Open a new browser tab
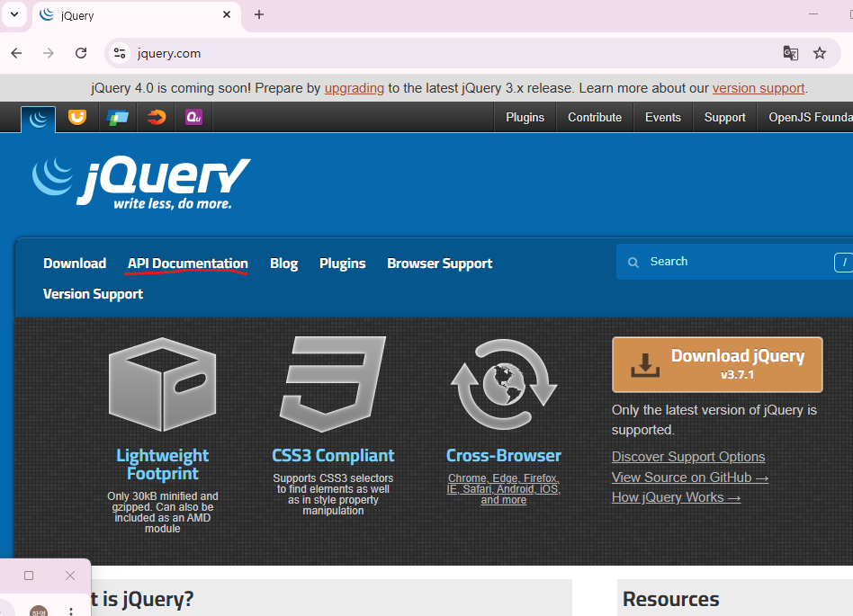The height and width of the screenshot is (616, 853). coord(259,14)
